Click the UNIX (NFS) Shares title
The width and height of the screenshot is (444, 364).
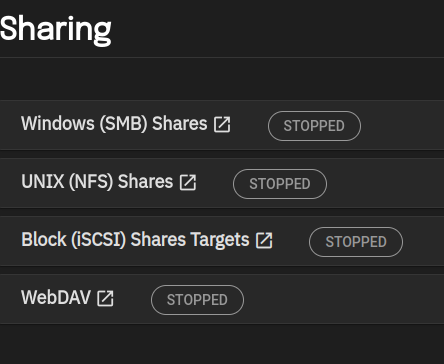pos(97,182)
